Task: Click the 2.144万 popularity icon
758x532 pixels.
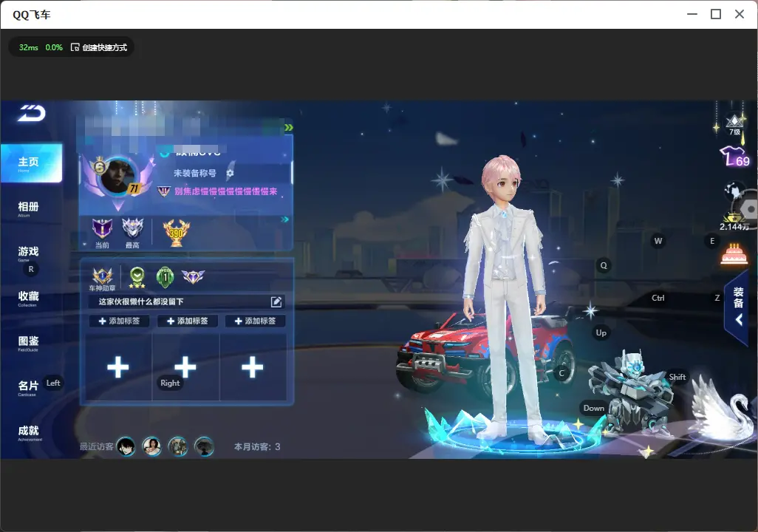Action: 734,222
